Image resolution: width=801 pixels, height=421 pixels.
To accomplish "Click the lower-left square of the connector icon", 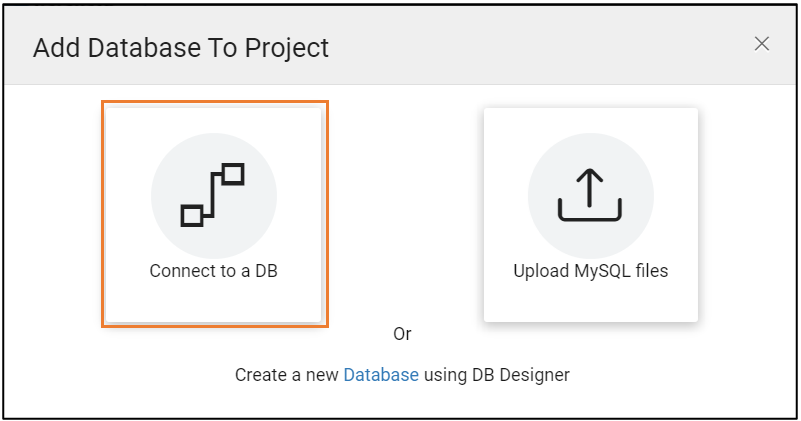I will pos(192,214).
